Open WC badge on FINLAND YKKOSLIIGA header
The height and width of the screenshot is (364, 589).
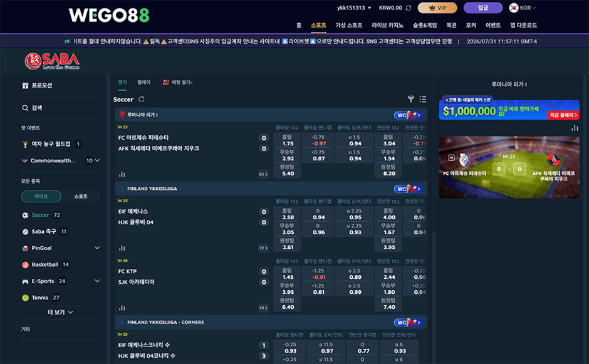(408, 189)
